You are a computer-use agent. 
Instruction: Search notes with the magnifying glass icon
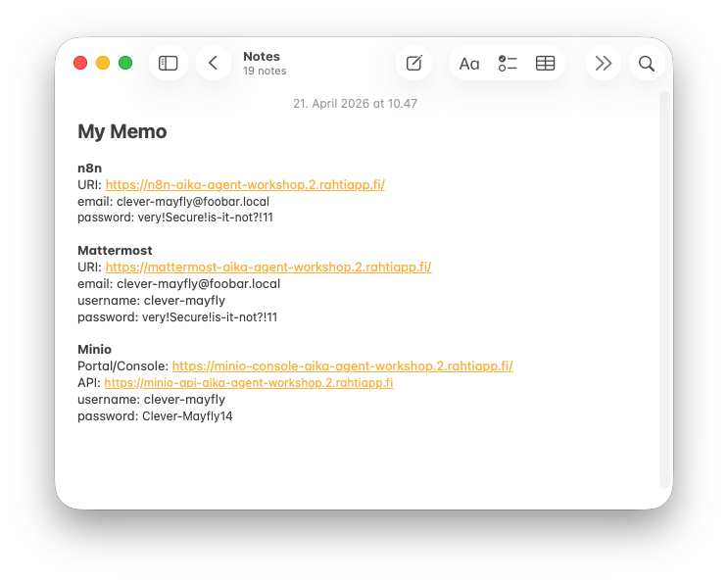[x=646, y=63]
